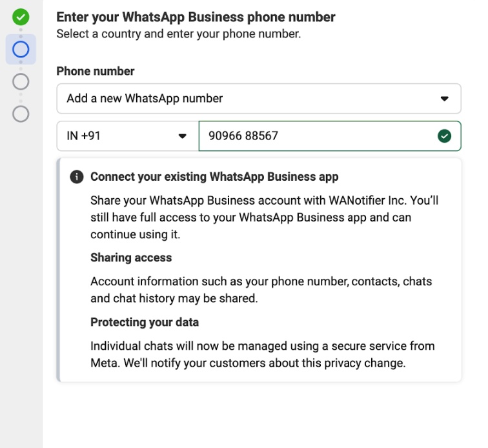Open the IN +91 country code dropdown

coord(128,136)
